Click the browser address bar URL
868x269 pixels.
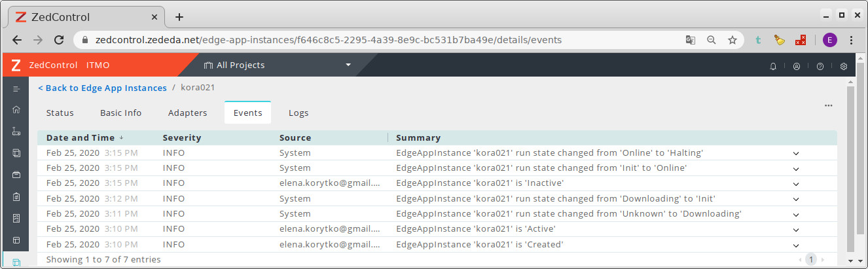pos(327,40)
